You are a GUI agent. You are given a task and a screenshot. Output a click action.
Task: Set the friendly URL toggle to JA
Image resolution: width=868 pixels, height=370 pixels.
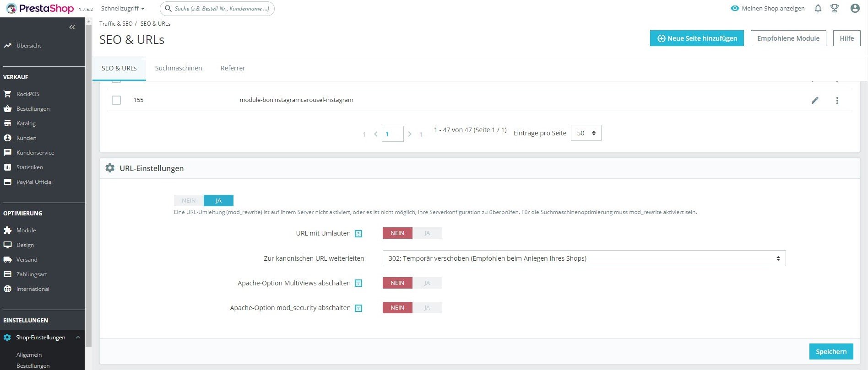(218, 201)
